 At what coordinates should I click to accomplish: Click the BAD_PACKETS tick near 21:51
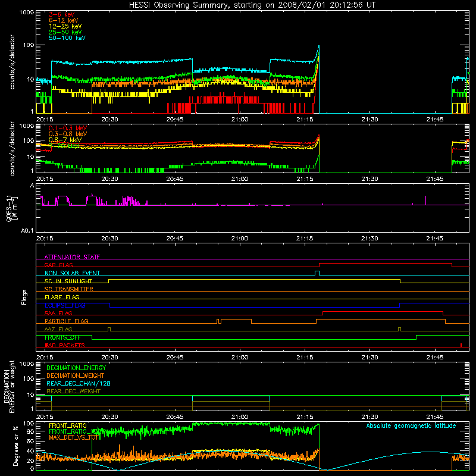coord(461,345)
